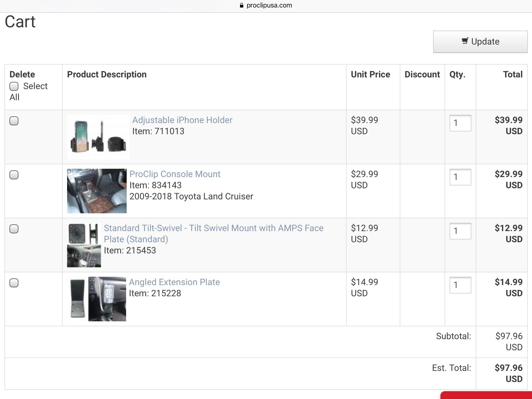Open the Adjustable iPhone Holder link

(x=182, y=120)
